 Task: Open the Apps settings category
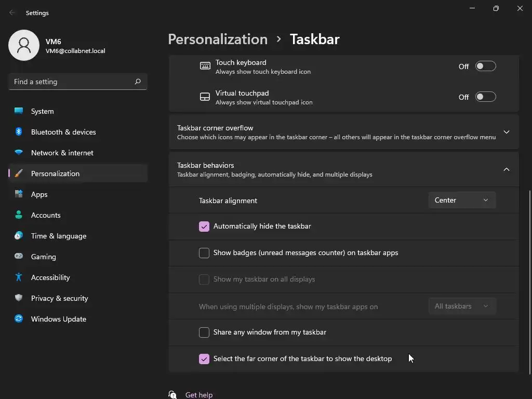(39, 194)
